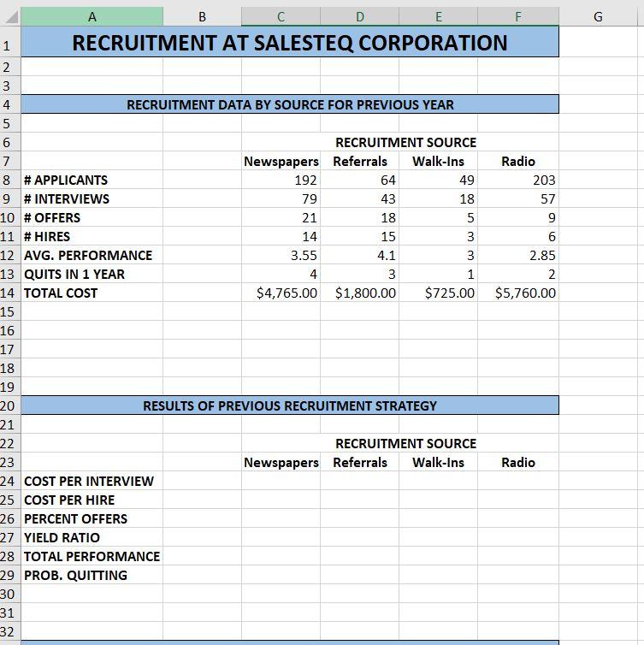644x645 pixels.
Task: Click the Select All corner triangle
Action: pos(11,17)
